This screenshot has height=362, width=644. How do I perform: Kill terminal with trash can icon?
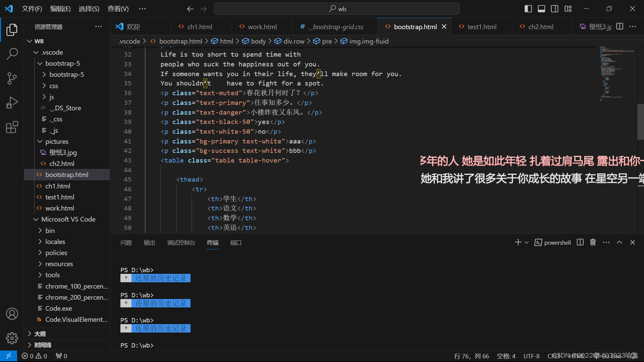point(593,242)
